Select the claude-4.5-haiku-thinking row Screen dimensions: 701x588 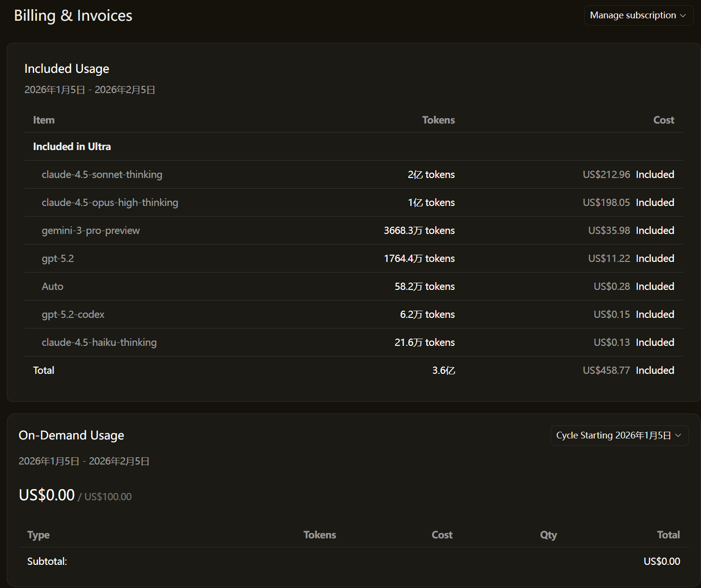[99, 342]
